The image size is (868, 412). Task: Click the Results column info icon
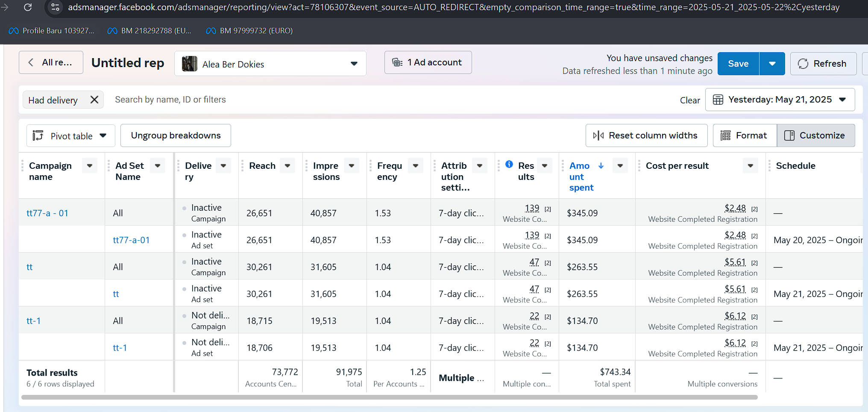(x=509, y=164)
